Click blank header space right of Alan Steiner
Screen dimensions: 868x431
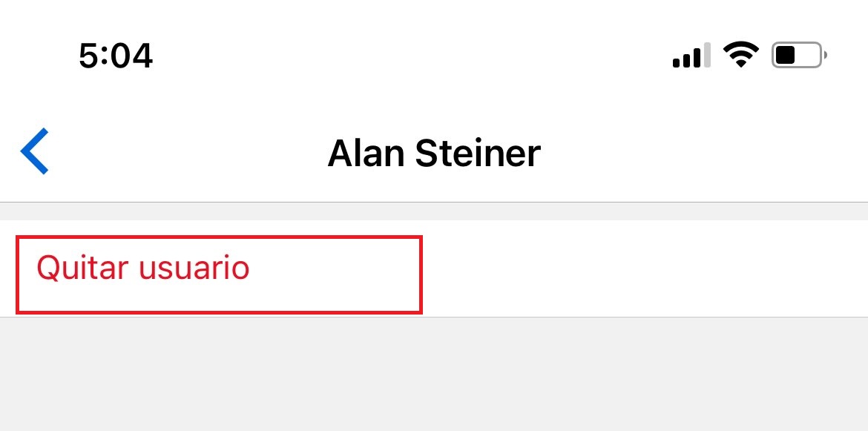703,153
